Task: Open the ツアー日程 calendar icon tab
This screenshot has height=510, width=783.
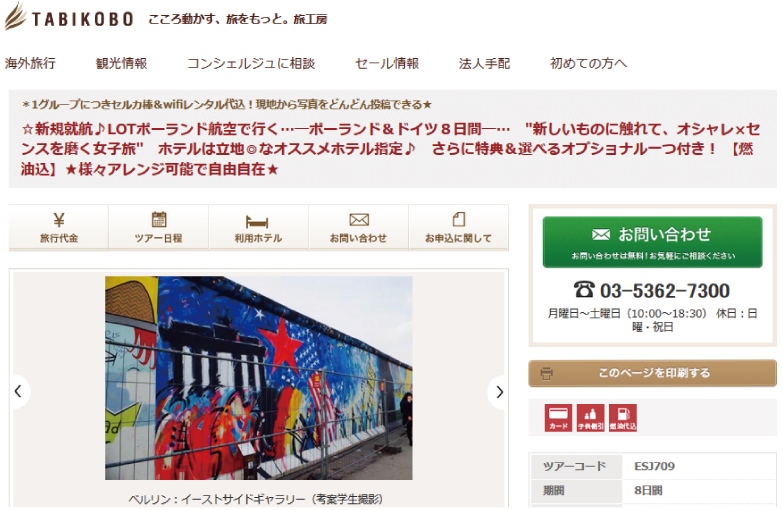Action: (x=158, y=227)
